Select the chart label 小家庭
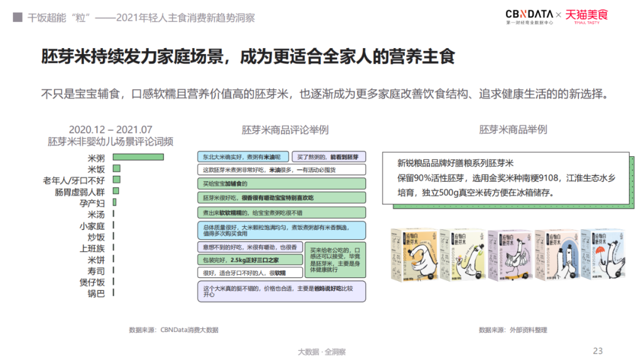 tap(92, 226)
